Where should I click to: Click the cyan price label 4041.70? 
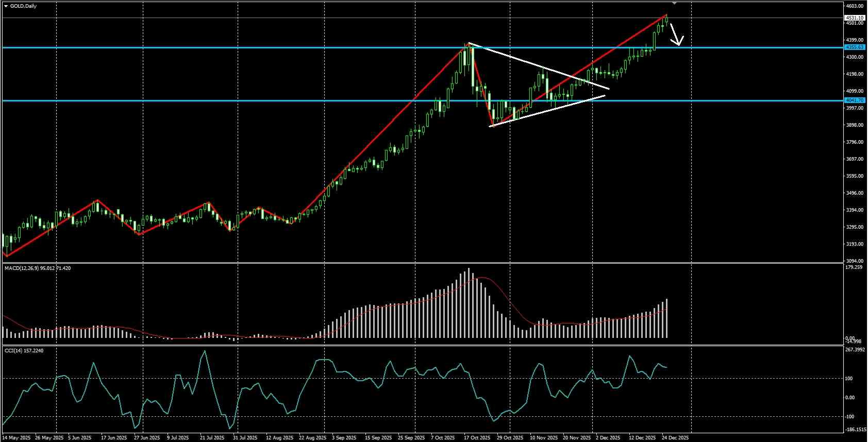tap(855, 100)
